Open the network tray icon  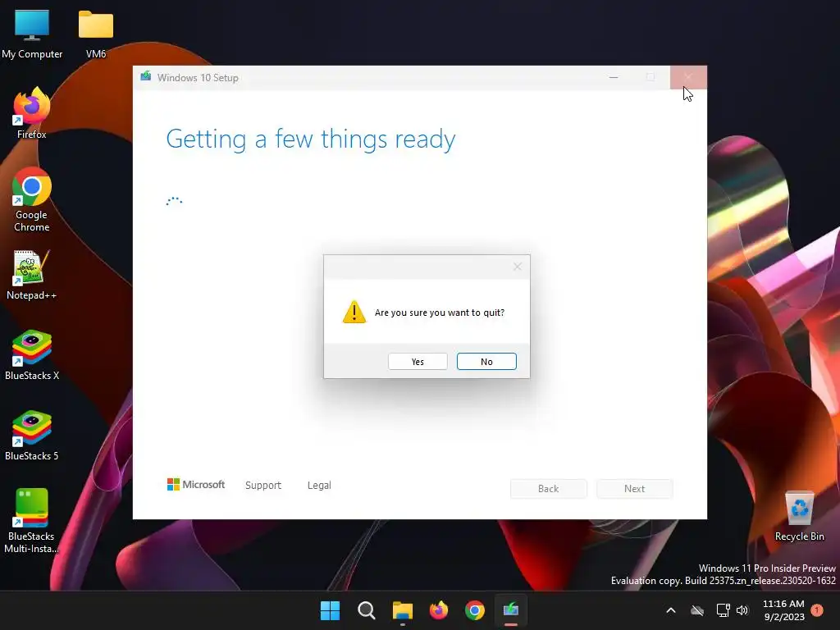pos(724,610)
